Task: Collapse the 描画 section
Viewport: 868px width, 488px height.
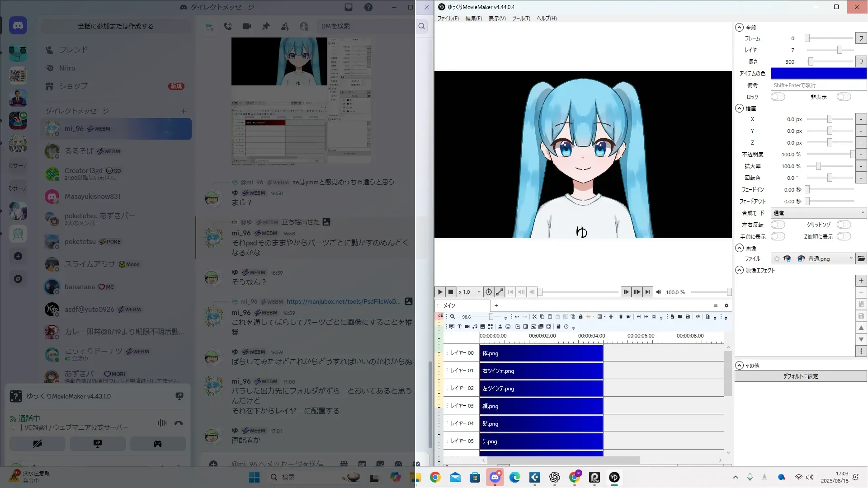Action: (x=740, y=108)
